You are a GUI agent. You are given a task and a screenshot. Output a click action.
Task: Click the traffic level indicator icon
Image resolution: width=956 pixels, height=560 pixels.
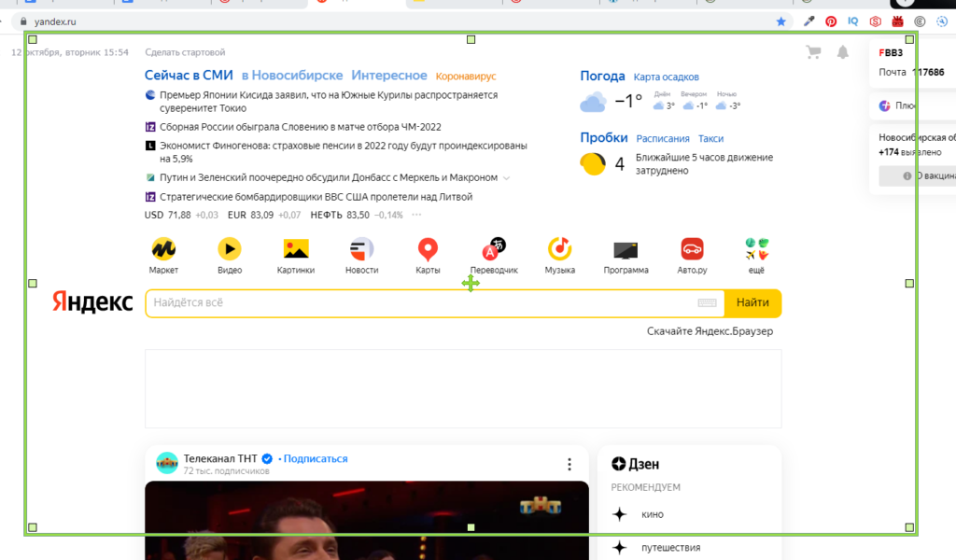coord(593,164)
